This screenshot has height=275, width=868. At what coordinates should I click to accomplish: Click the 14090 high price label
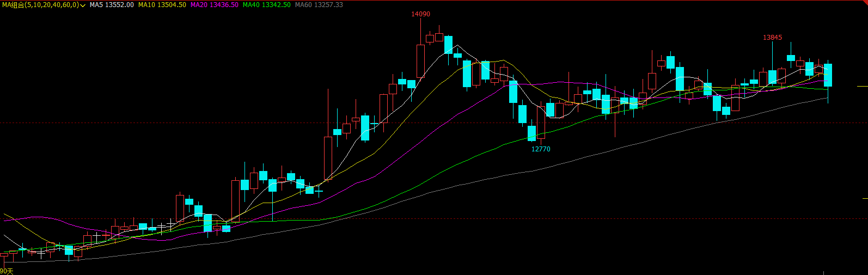(420, 14)
